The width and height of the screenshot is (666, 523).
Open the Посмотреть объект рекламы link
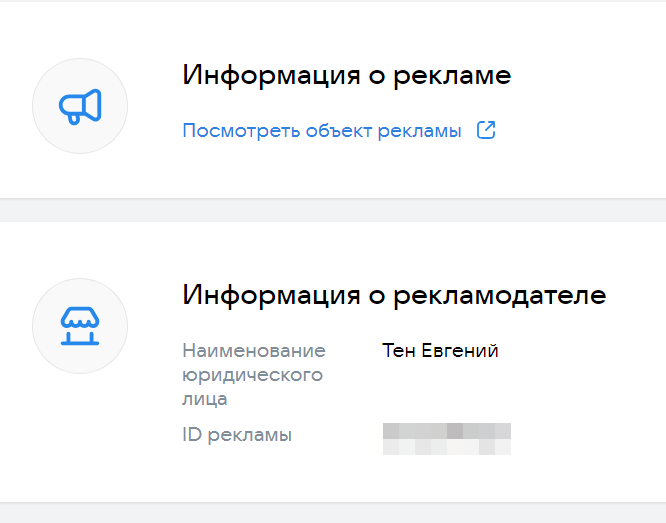pyautogui.click(x=321, y=131)
